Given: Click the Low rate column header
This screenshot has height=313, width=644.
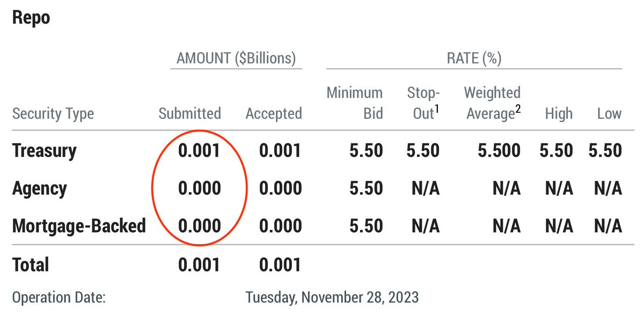Looking at the screenshot, I should coord(609,114).
